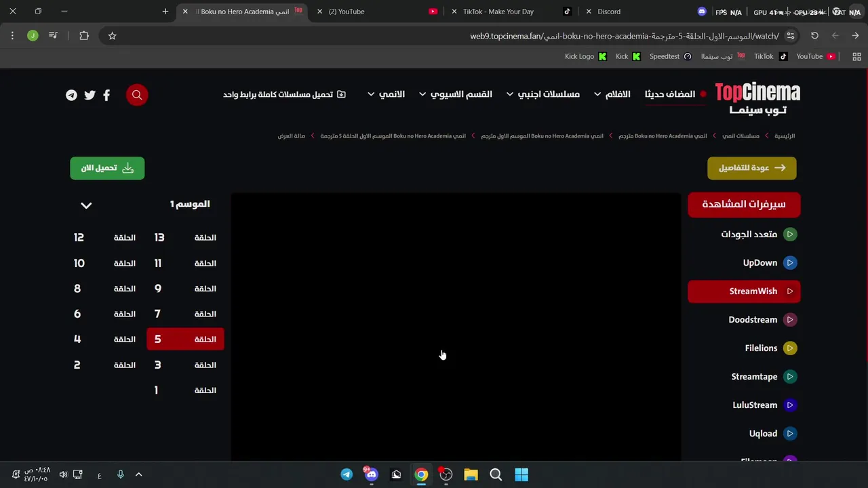Open episode 4 (الحلقة 4)

(x=105, y=339)
